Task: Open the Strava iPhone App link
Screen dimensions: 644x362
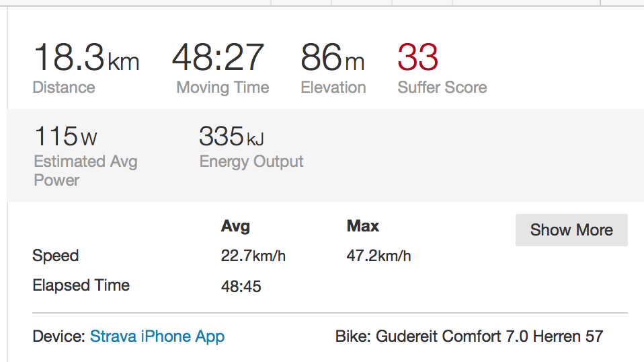Action: point(157,336)
